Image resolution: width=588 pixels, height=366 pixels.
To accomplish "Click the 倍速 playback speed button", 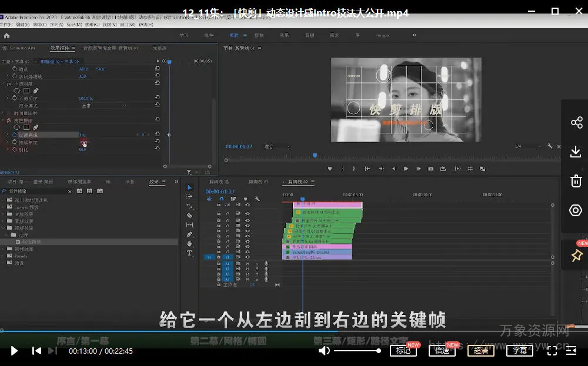I will [442, 351].
